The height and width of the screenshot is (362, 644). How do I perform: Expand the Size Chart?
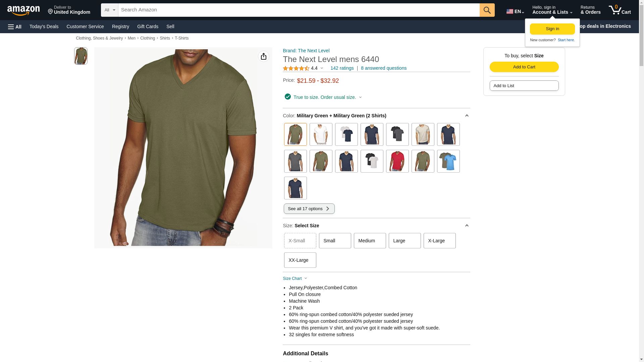(295, 279)
